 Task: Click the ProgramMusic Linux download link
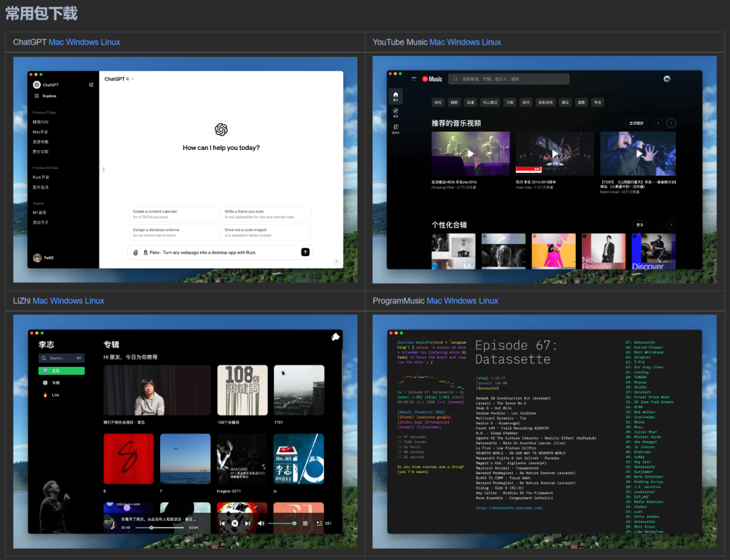(484, 301)
